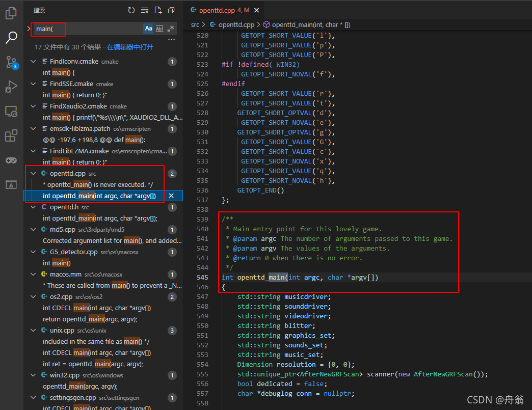Open results in editor link
532x410 pixels.
[x=130, y=47]
